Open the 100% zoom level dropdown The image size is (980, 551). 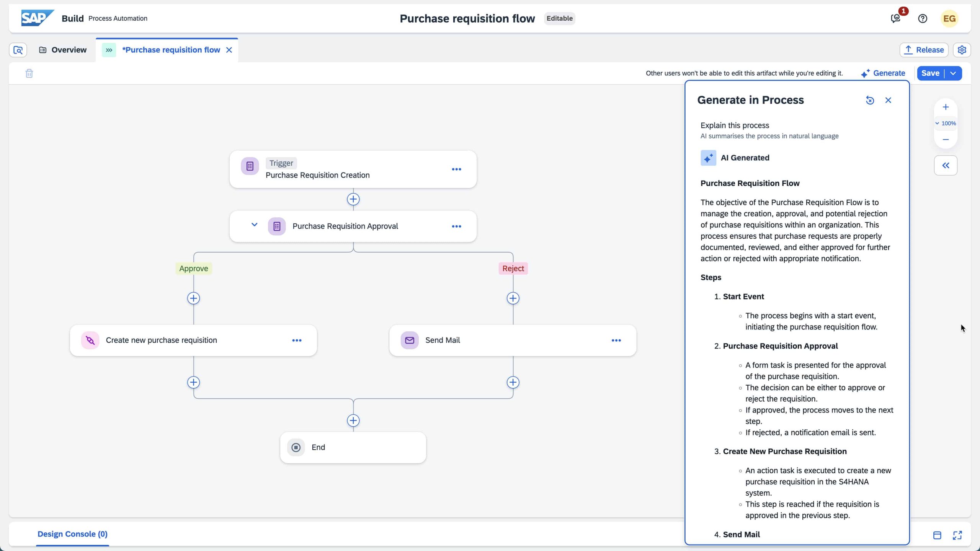click(946, 124)
